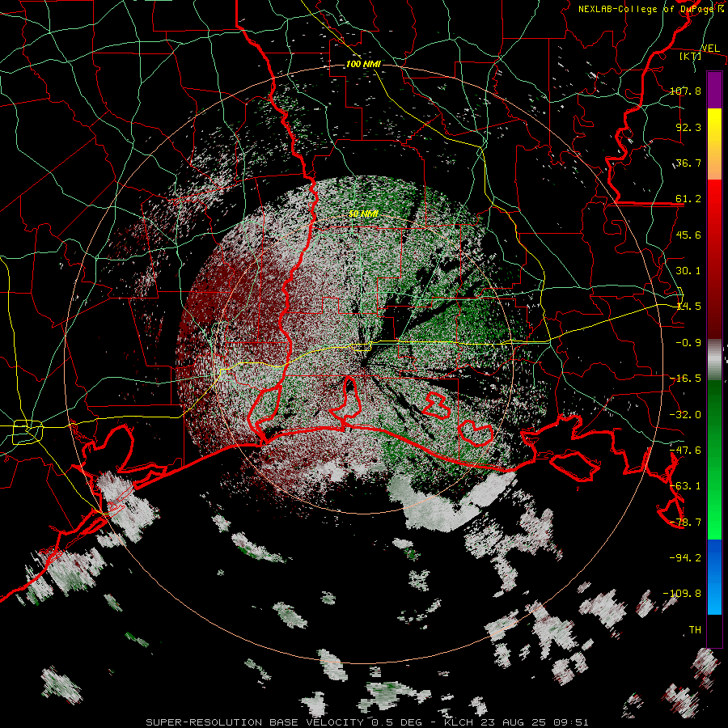Select the 45.6 scale value
The height and width of the screenshot is (728, 728).
pos(688,235)
